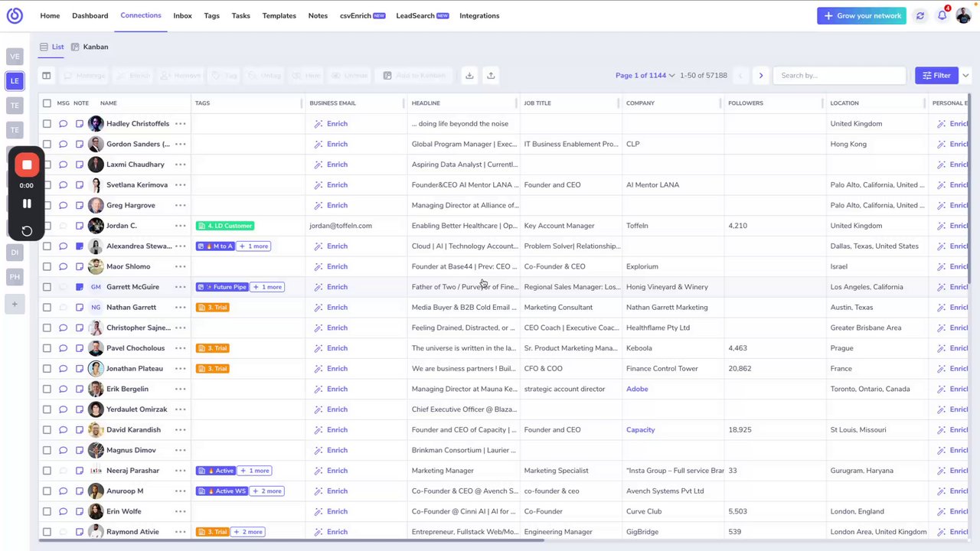Stop the screen recording
980x551 pixels.
[27, 165]
